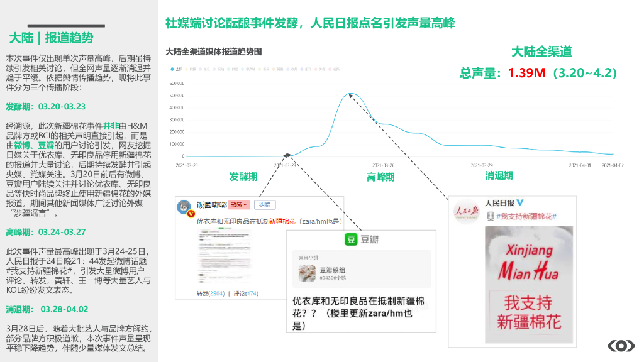Click the 豆瓣鹅组 group thumbnail image

coord(307,273)
